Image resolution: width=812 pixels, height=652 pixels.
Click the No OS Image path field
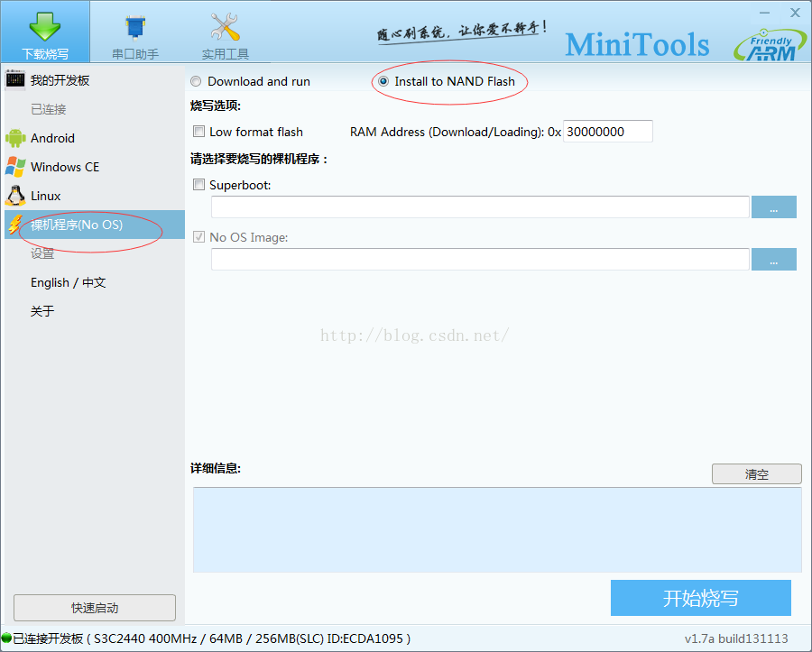pyautogui.click(x=480, y=259)
